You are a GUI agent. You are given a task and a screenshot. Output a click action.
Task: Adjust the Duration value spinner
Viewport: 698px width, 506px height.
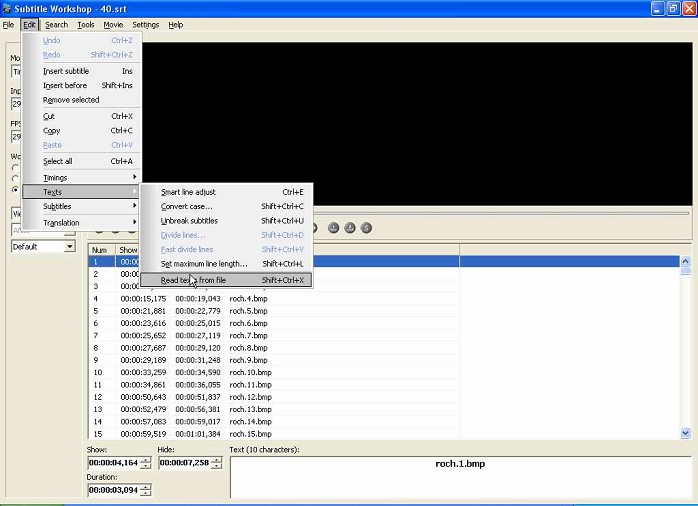pyautogui.click(x=146, y=490)
